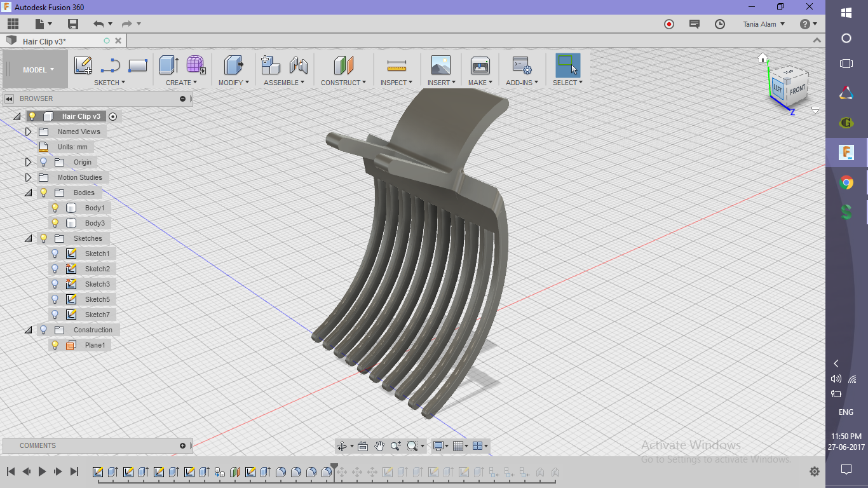This screenshot has height=488, width=868.
Task: Toggle visibility of Sketch2
Action: coord(55,269)
